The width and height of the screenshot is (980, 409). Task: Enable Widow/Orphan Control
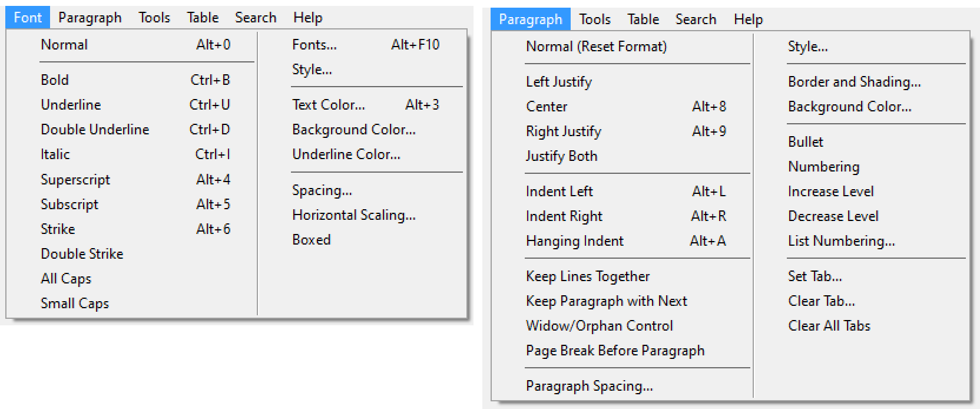(x=599, y=326)
